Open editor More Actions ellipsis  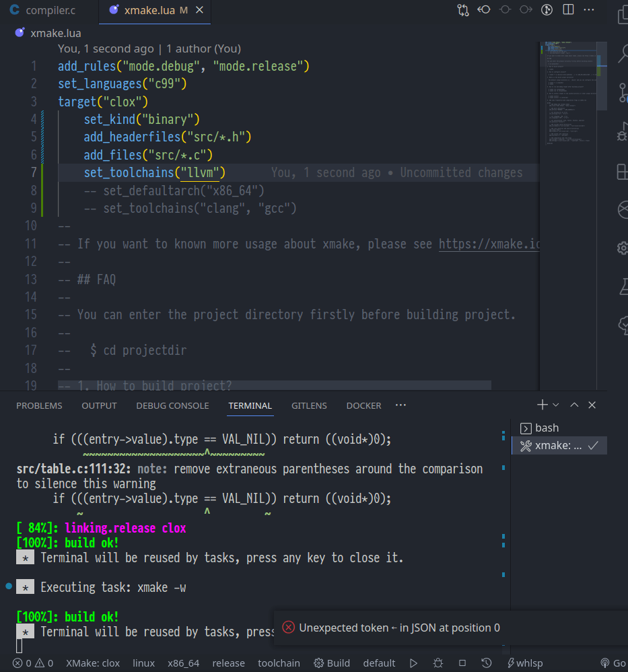(x=589, y=10)
